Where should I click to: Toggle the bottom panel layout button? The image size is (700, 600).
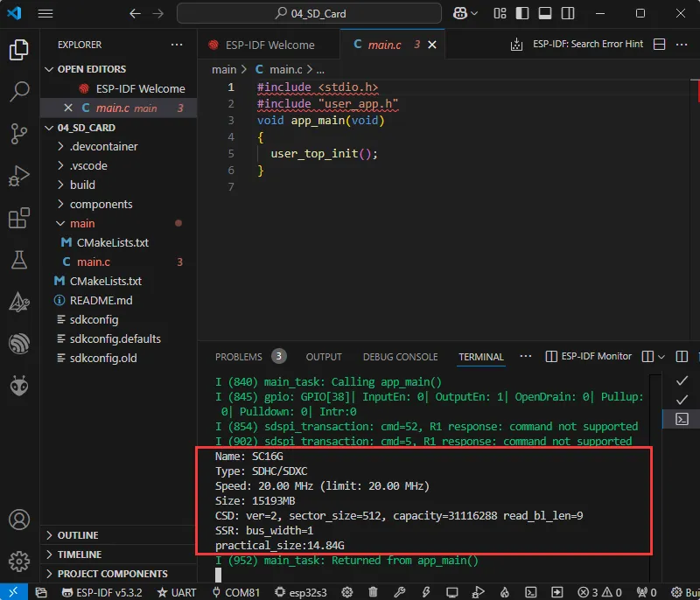(x=545, y=14)
